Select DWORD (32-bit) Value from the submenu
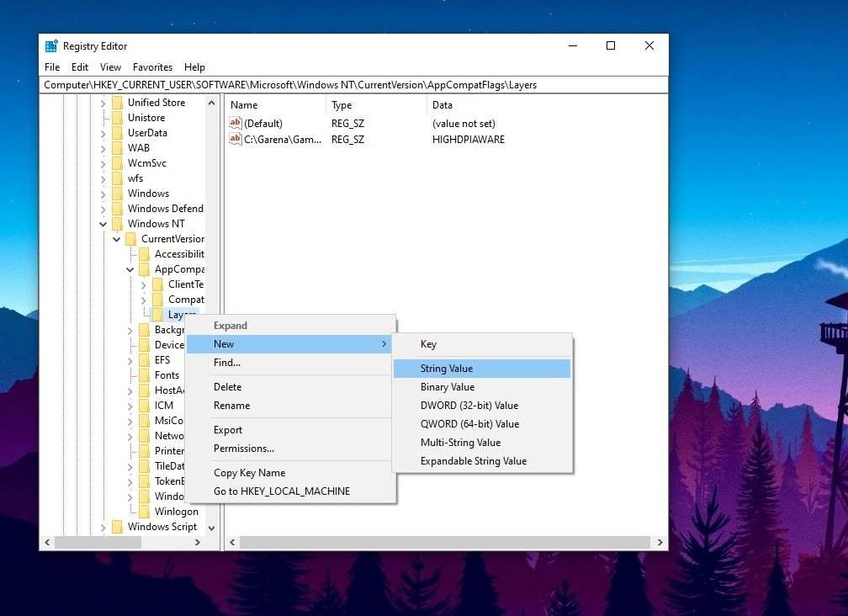Image resolution: width=848 pixels, height=616 pixels. tap(471, 405)
